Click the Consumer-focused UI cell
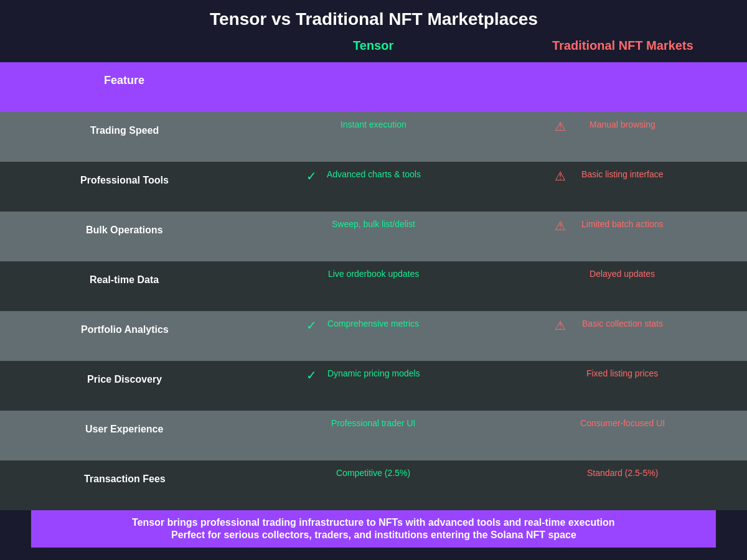This screenshot has height=560, width=747. tap(622, 423)
